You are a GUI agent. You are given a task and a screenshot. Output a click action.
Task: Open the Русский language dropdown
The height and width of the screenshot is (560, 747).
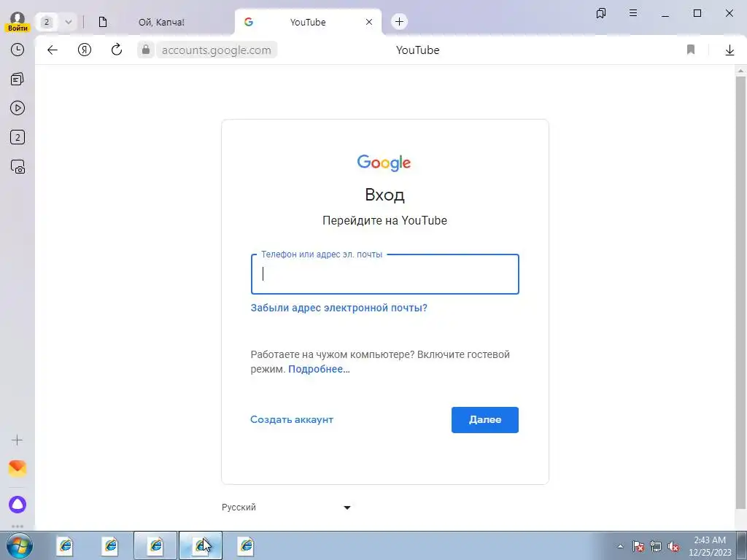coord(286,507)
